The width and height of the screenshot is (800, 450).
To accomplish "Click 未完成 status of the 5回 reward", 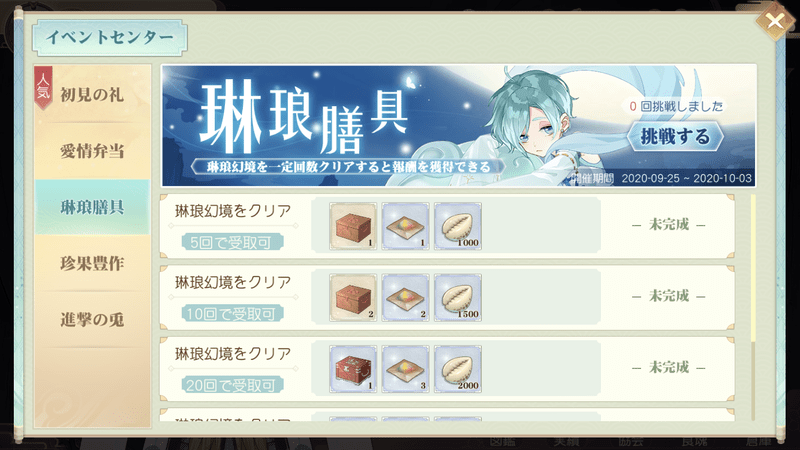I will [668, 224].
